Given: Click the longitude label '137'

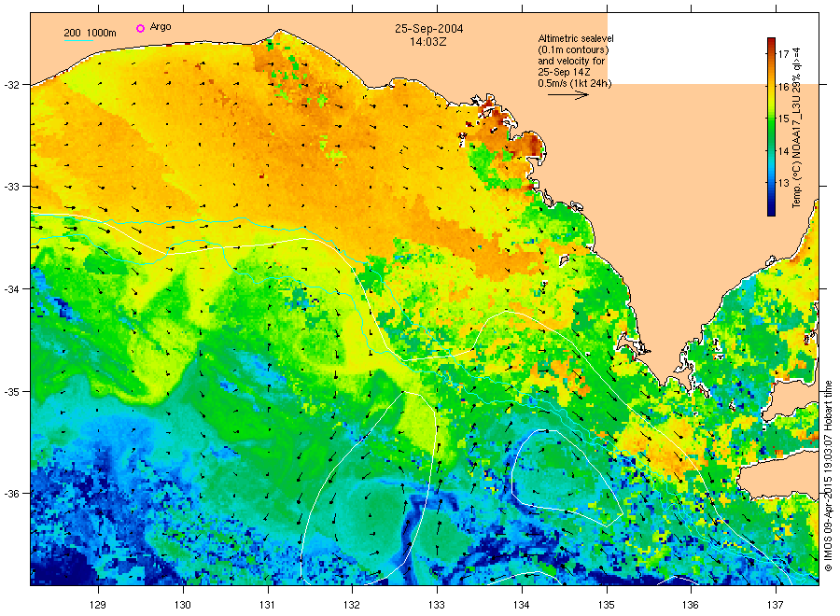Looking at the screenshot, I should click(776, 605).
